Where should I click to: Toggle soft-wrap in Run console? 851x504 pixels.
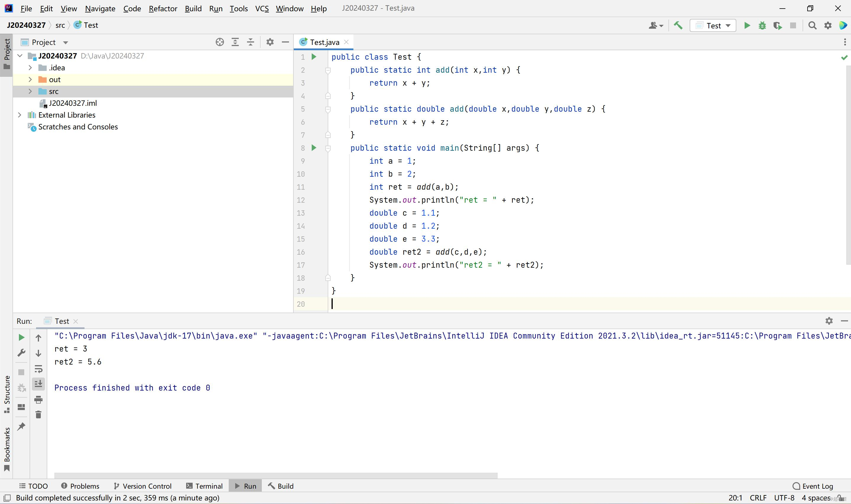(38, 369)
